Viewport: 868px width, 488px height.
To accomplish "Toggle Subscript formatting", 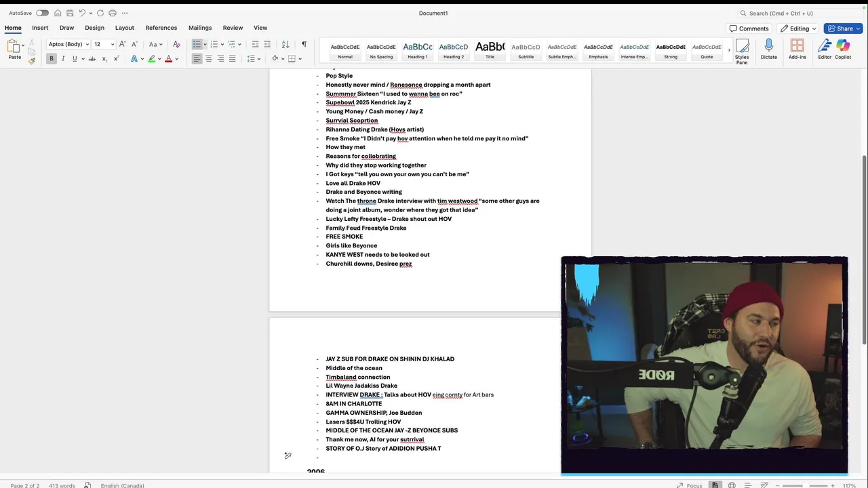I will pyautogui.click(x=104, y=59).
